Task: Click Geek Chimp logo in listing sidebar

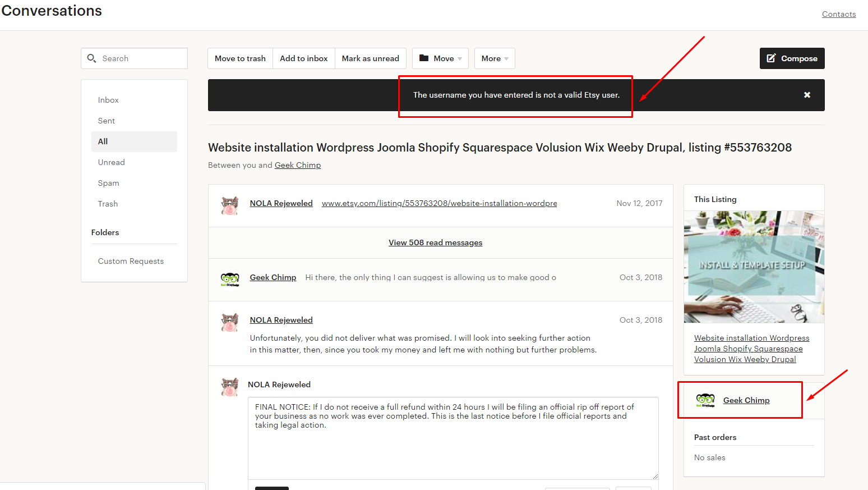Action: pyautogui.click(x=705, y=400)
